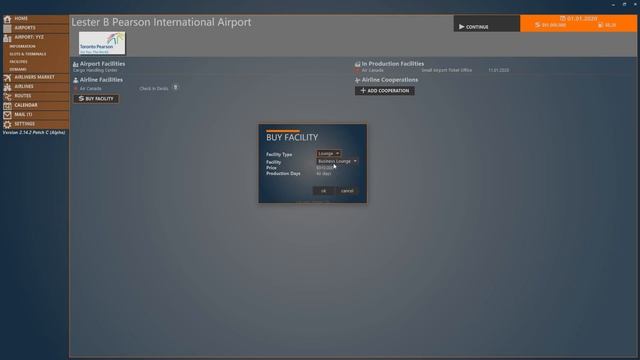The width and height of the screenshot is (640, 360).
Task: Click the Add Cooperation button
Action: pyautogui.click(x=384, y=91)
